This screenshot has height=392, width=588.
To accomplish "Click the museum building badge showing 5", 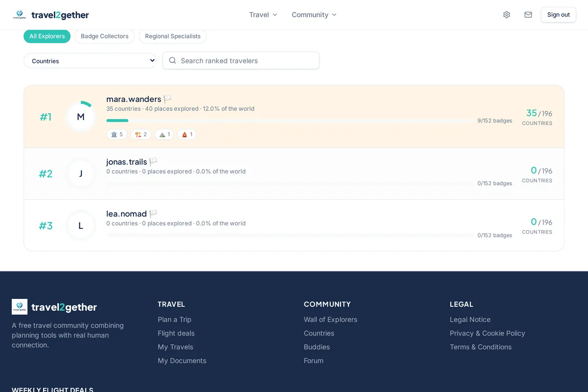I will 117,134.
